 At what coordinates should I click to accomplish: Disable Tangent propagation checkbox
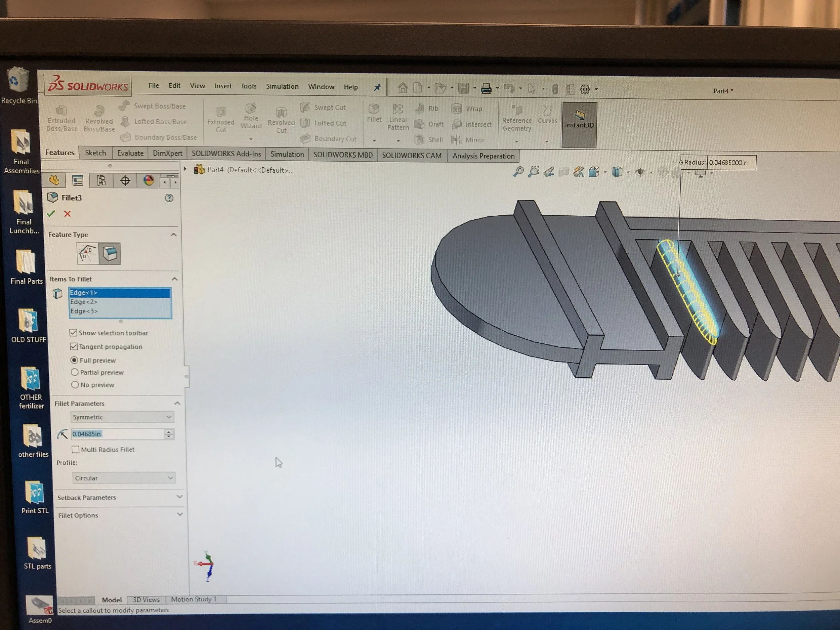(74, 346)
